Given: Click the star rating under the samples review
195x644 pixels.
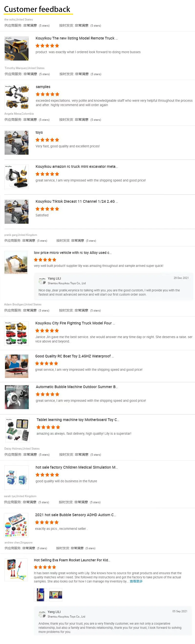Looking at the screenshot, I should [48, 94].
